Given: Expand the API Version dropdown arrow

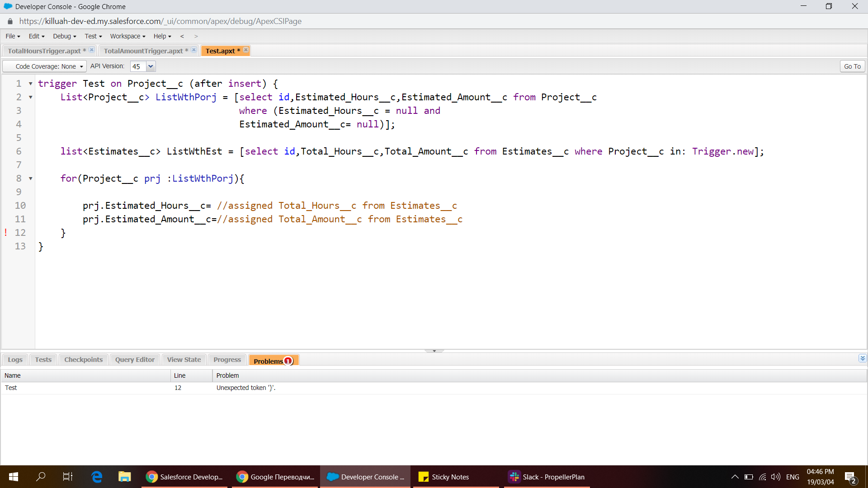Looking at the screenshot, I should pyautogui.click(x=151, y=66).
